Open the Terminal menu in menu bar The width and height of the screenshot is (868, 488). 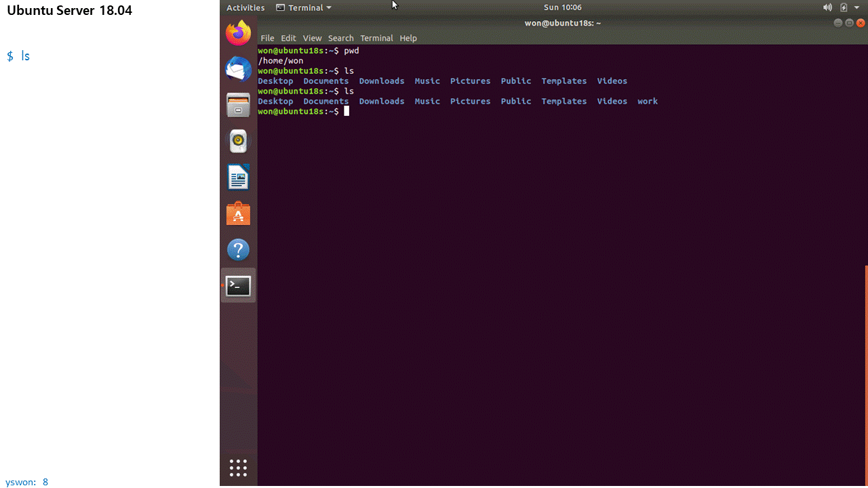pyautogui.click(x=376, y=38)
